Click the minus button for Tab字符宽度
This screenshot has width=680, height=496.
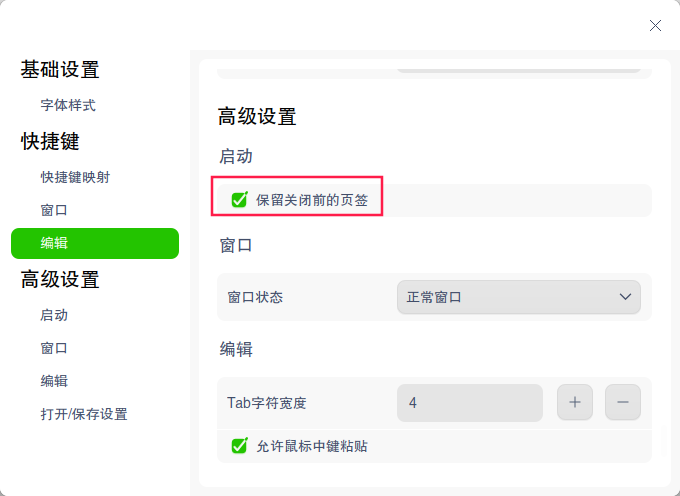click(x=623, y=402)
